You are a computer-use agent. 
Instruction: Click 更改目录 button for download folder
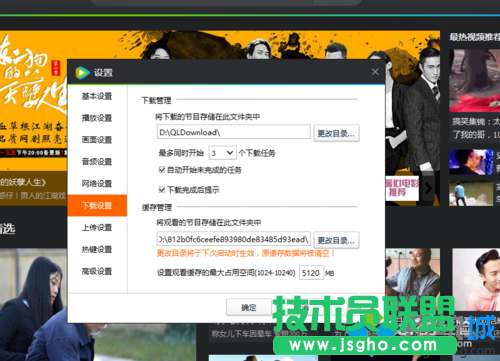pyautogui.click(x=336, y=133)
